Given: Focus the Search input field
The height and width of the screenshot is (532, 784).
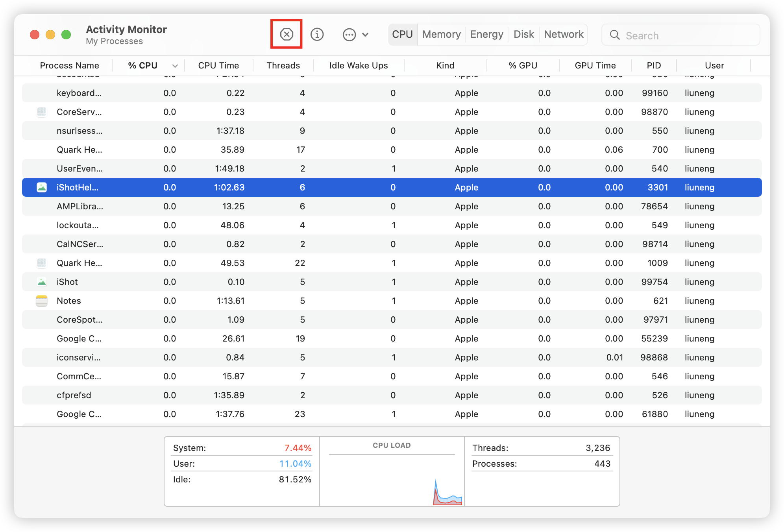Looking at the screenshot, I should tap(680, 35).
